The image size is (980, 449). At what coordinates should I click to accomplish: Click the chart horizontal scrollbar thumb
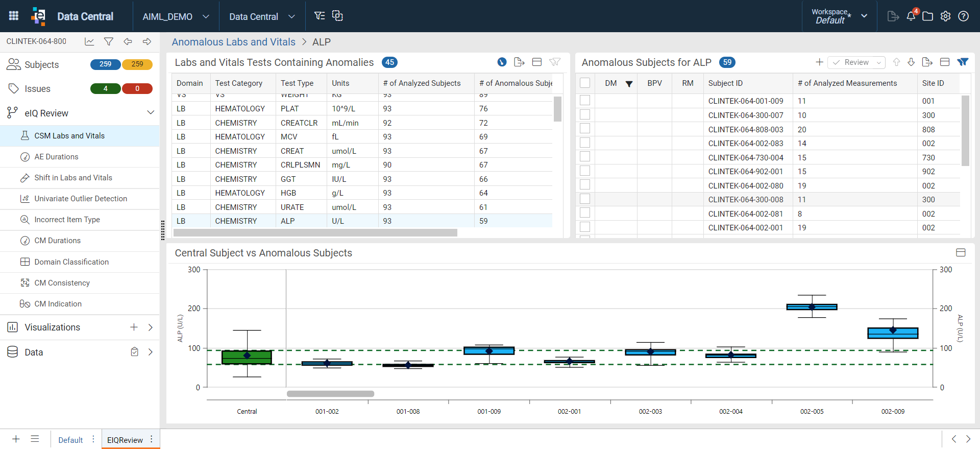330,394
